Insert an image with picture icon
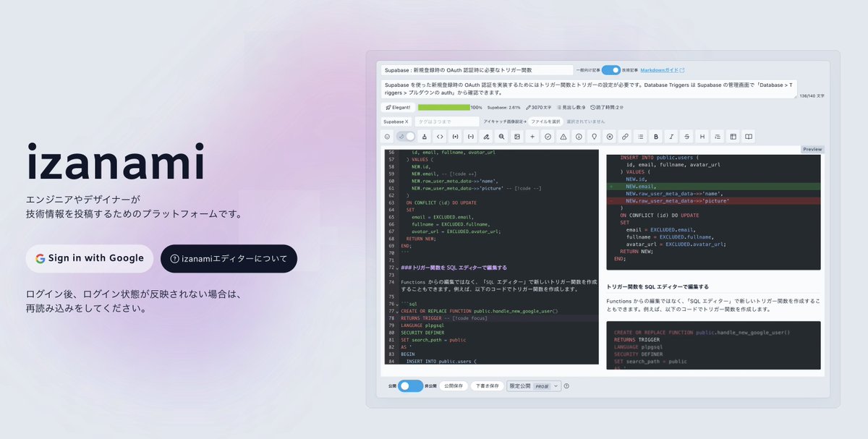 (x=517, y=136)
